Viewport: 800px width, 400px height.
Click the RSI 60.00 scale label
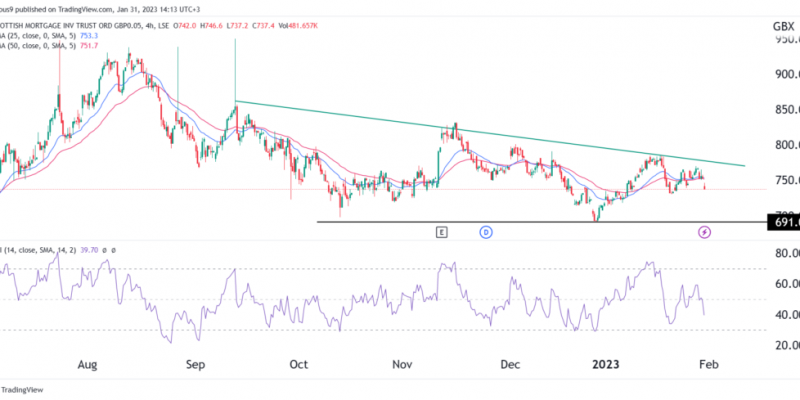(x=786, y=284)
